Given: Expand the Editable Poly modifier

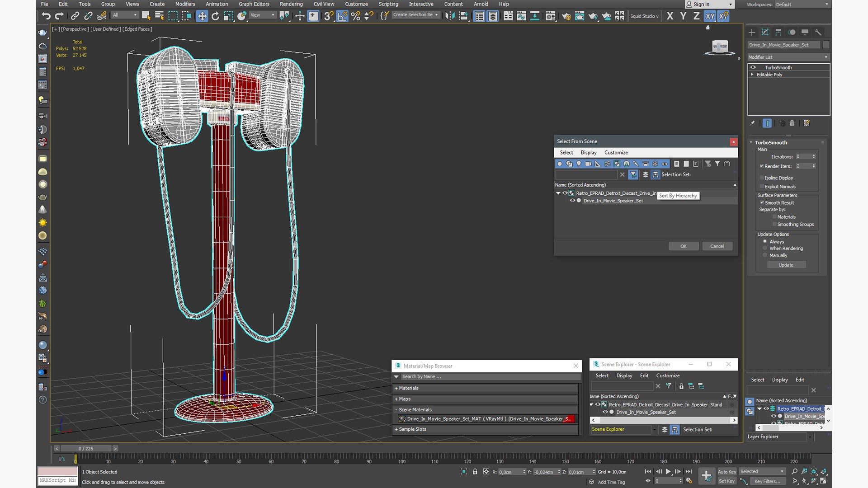Looking at the screenshot, I should click(x=752, y=75).
